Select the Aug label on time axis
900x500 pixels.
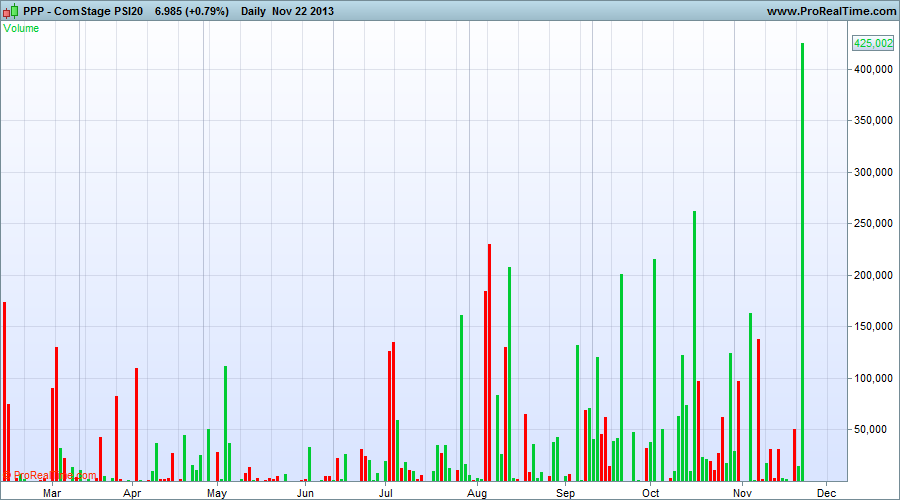[x=477, y=493]
